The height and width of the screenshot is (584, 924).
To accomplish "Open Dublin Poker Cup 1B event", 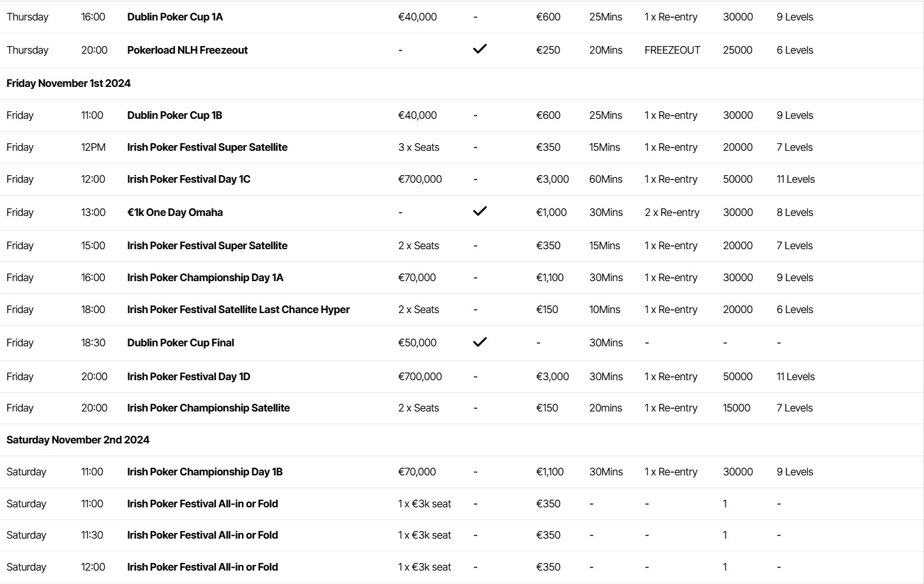I will point(174,116).
